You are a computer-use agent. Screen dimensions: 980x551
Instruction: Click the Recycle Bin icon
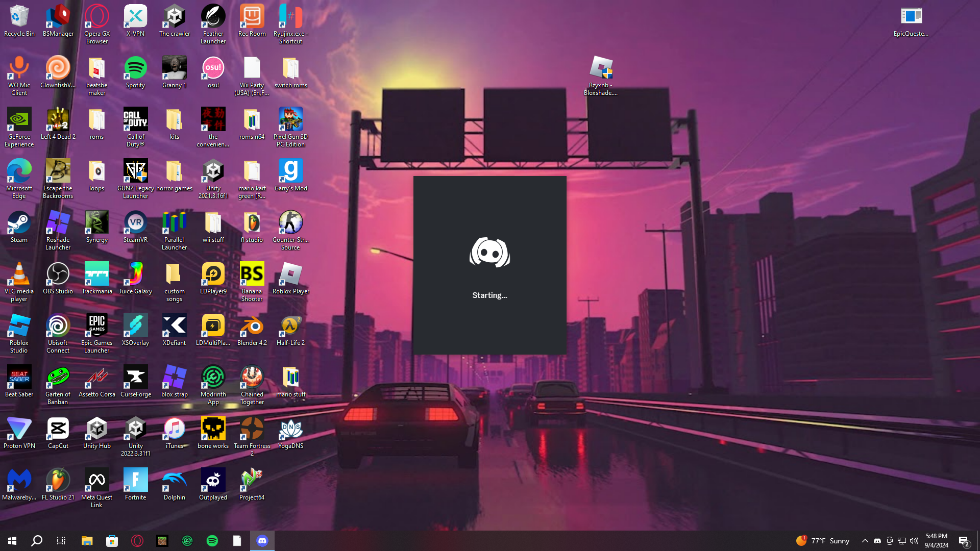(x=19, y=17)
